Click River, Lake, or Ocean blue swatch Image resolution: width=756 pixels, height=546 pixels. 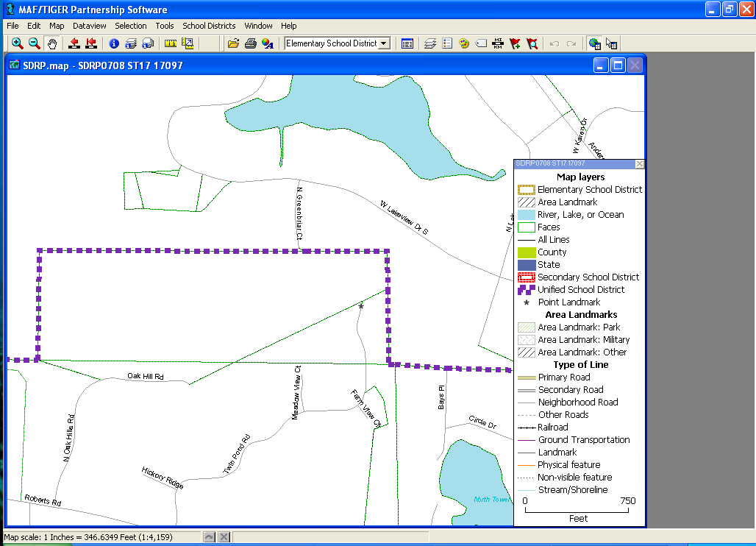(x=526, y=215)
